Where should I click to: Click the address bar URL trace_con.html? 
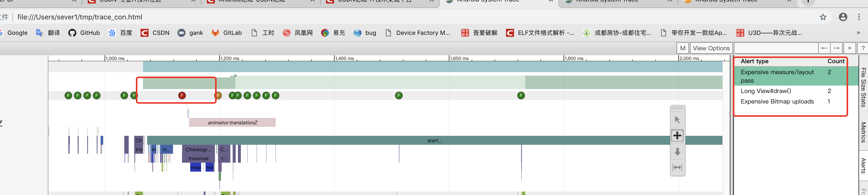click(x=80, y=17)
